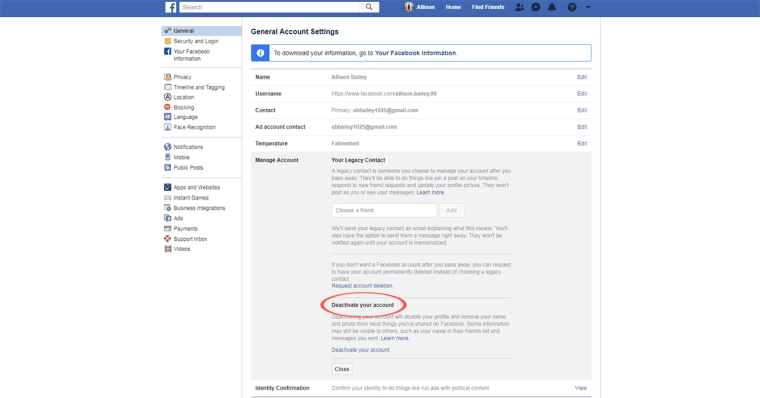
Task: Click the Support Inbox lifebuoy icon
Action: 168,239
